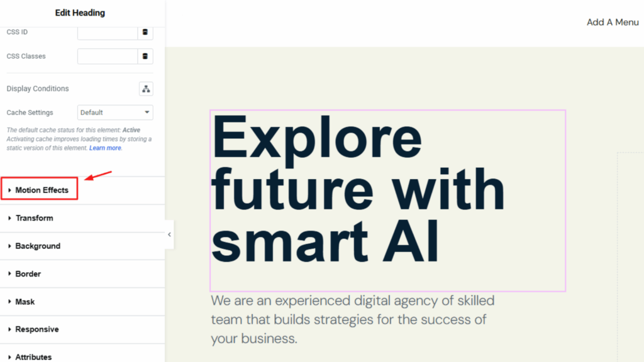644x362 pixels.
Task: Expand the Transform section
Action: (x=34, y=218)
